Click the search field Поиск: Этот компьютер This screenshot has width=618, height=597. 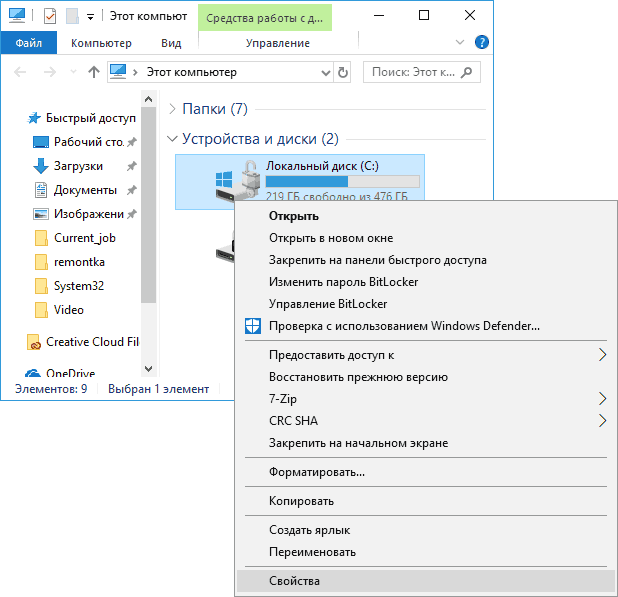[x=422, y=72]
